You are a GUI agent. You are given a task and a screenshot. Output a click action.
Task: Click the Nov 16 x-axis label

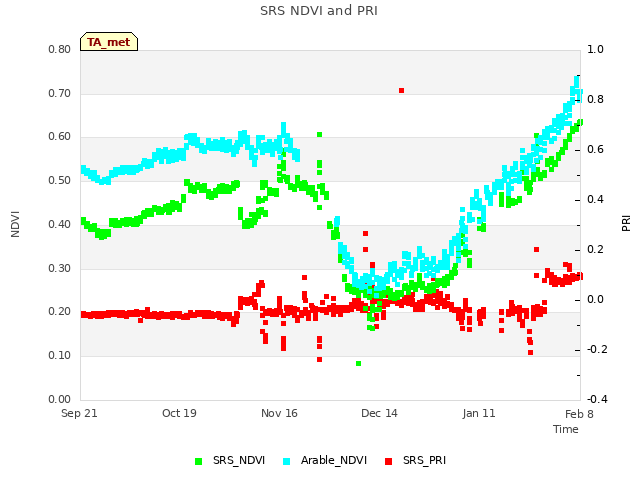coord(279,413)
